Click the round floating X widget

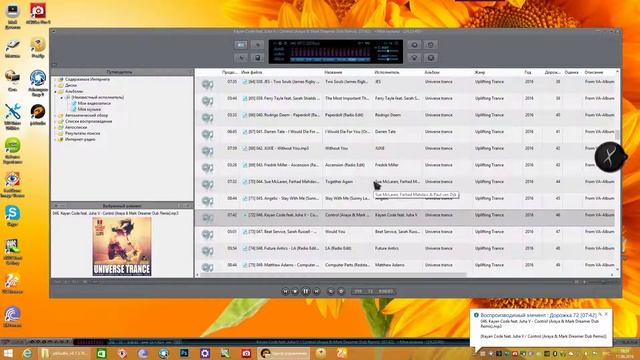tap(609, 157)
